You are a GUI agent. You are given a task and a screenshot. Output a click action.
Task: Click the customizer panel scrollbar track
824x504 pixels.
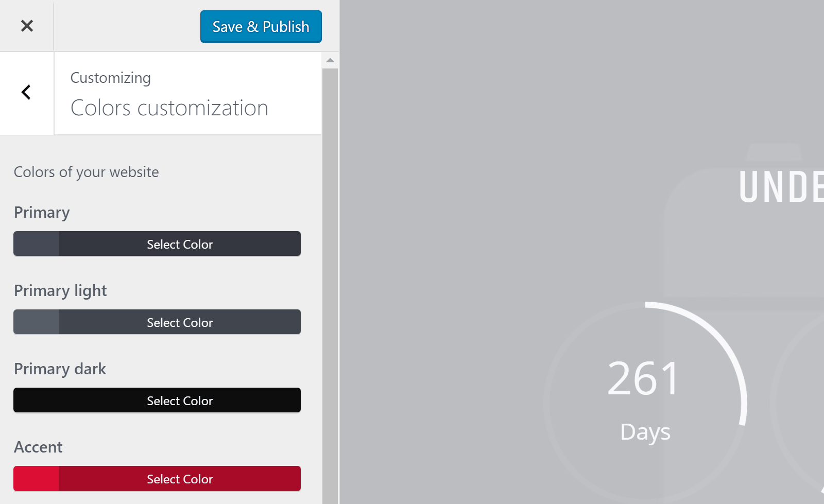pyautogui.click(x=330, y=283)
